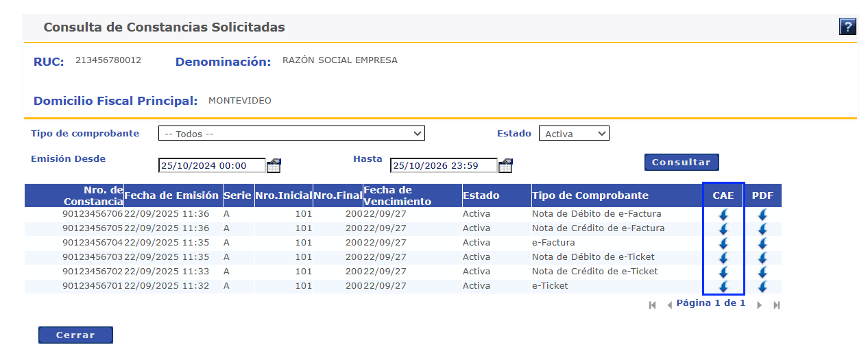Go to last page of results
Viewport: 868px width, 358px height.
click(x=777, y=305)
